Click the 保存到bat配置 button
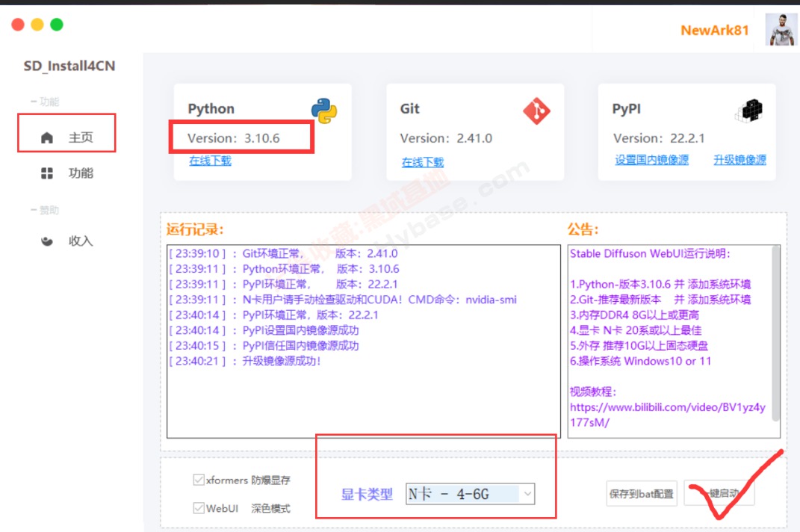 [642, 494]
